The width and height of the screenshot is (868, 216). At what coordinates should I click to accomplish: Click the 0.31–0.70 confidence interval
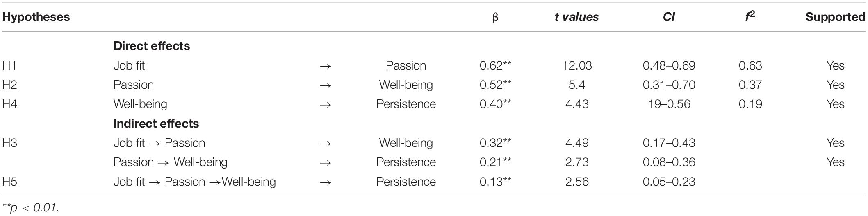[x=669, y=85]
